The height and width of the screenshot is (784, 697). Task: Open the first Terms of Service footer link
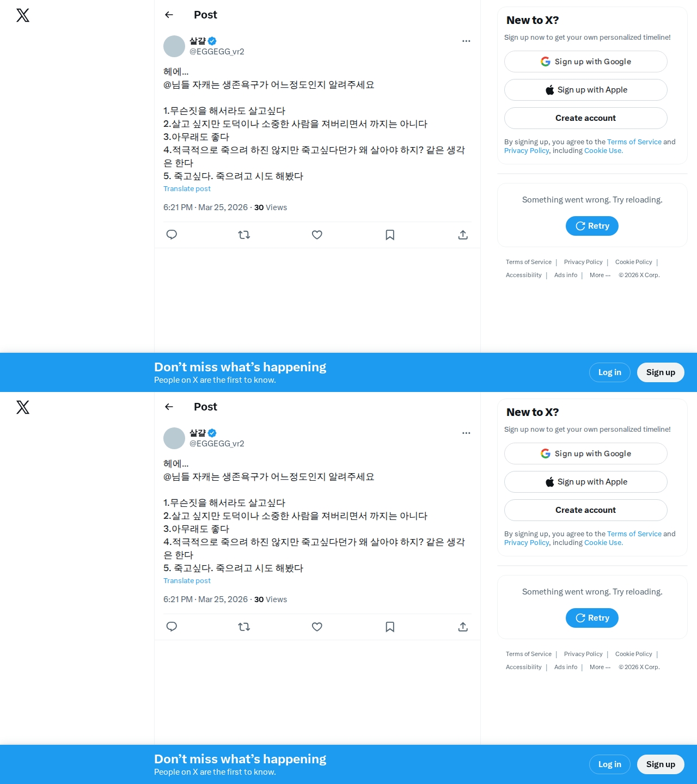click(528, 262)
